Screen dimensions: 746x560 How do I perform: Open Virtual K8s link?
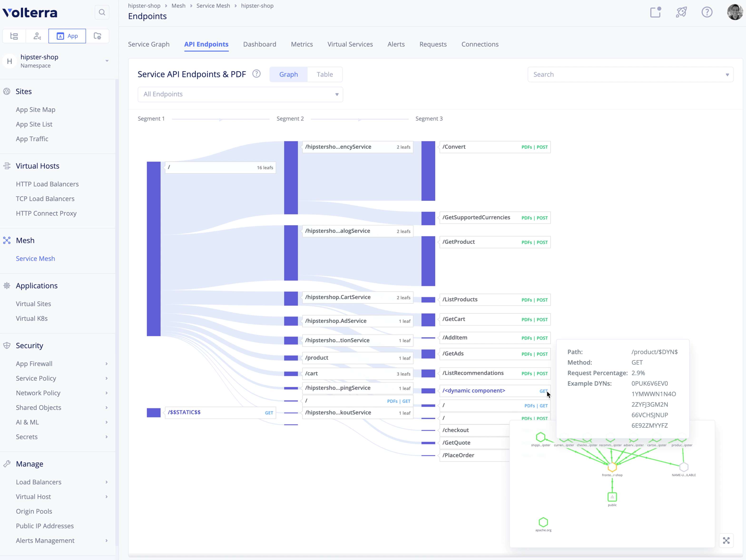pyautogui.click(x=32, y=319)
